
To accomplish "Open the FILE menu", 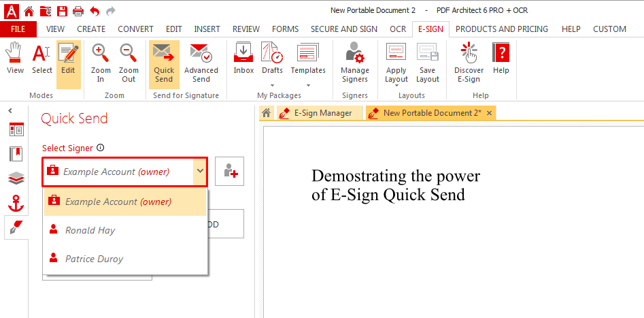I will click(18, 29).
